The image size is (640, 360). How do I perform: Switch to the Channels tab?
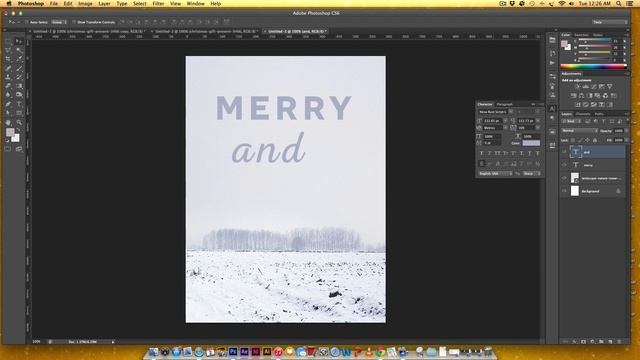tap(582, 114)
